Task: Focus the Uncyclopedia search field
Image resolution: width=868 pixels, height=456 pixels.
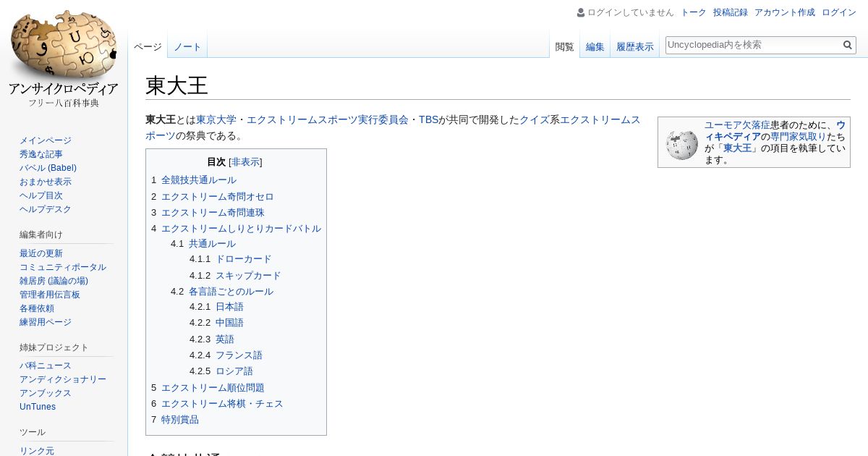Action: coord(753,45)
